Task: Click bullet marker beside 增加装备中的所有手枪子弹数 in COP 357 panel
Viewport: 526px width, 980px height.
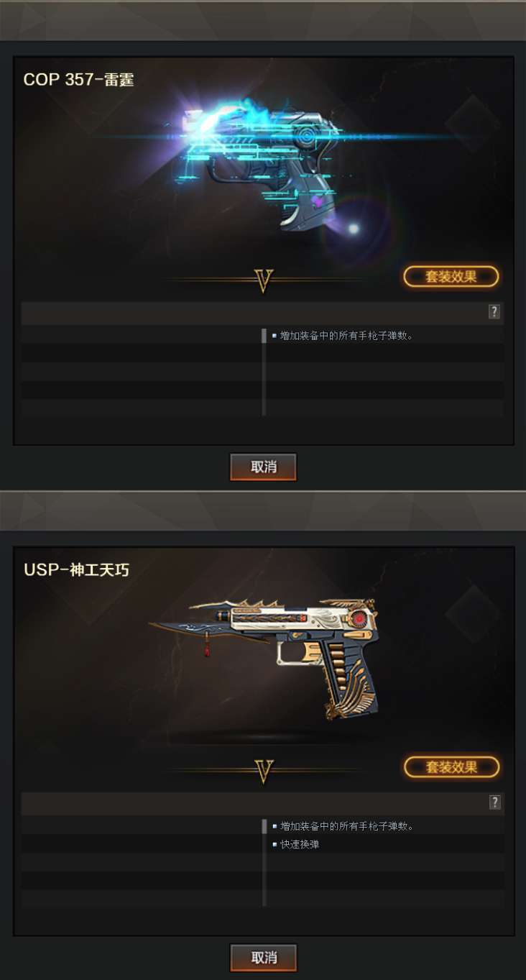Action: 274,336
